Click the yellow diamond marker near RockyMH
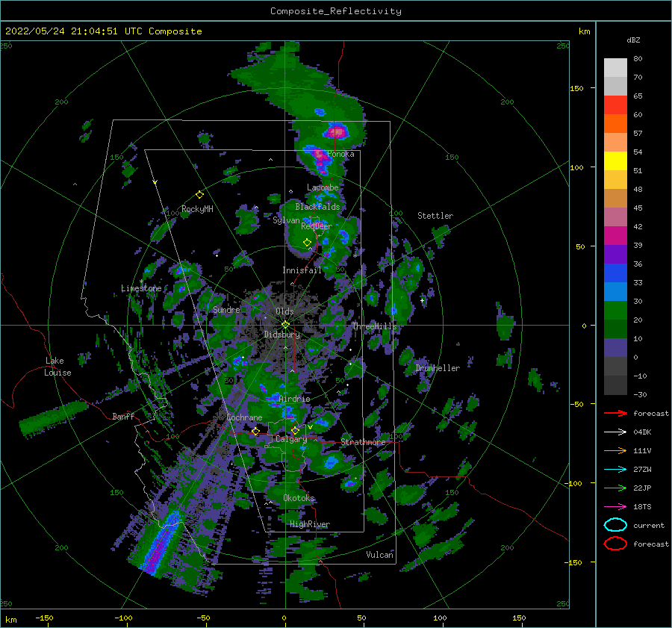 (199, 195)
